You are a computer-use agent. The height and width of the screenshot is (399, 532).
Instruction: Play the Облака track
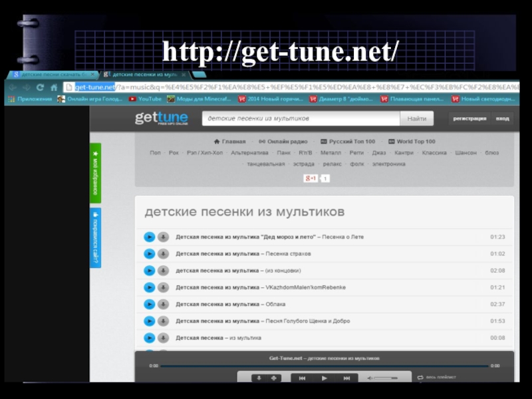(x=149, y=304)
